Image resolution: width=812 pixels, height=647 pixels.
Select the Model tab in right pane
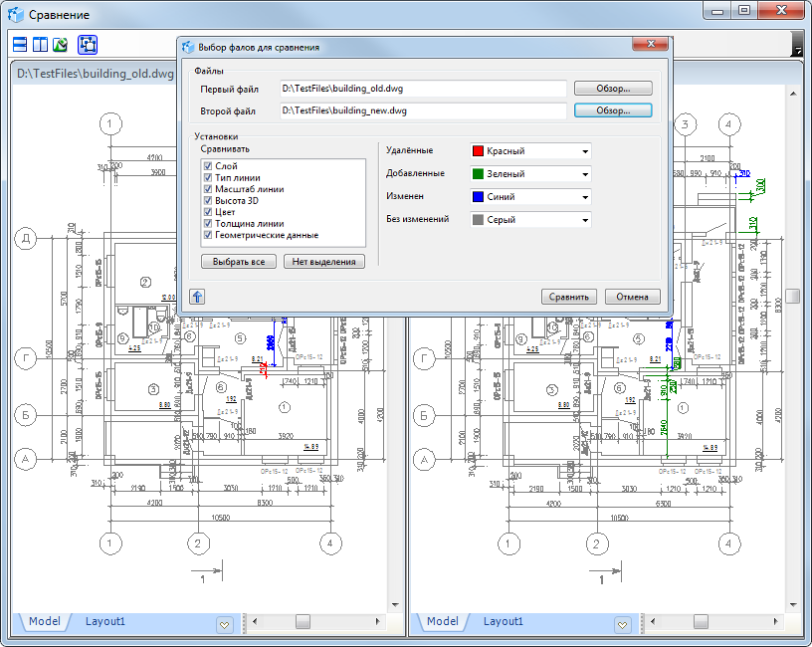point(442,621)
